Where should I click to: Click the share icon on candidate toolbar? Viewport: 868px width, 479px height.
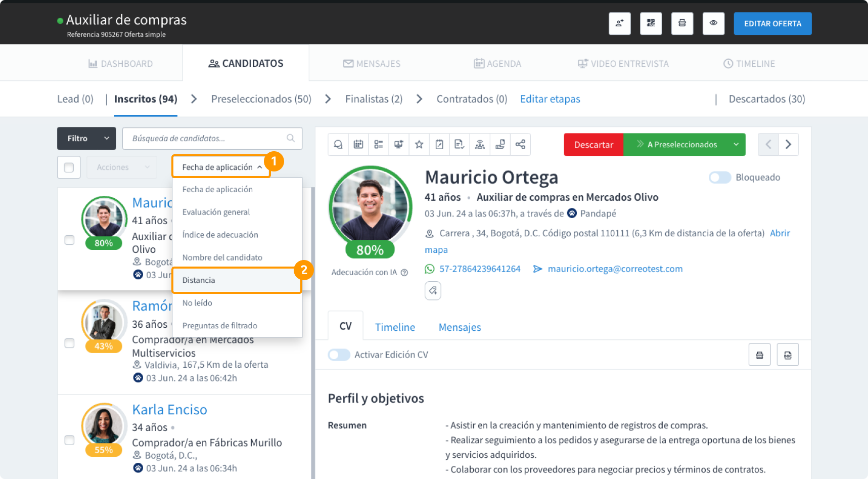tap(520, 145)
